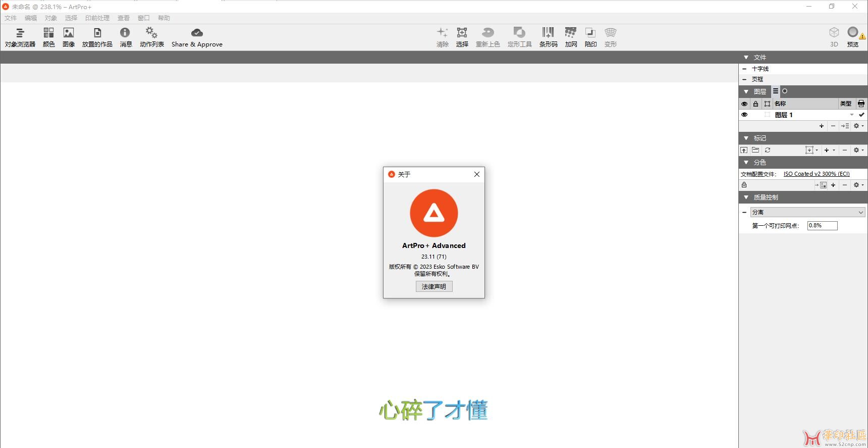Open the 条形码 barcode tool
This screenshot has height=448, width=868.
click(x=549, y=37)
